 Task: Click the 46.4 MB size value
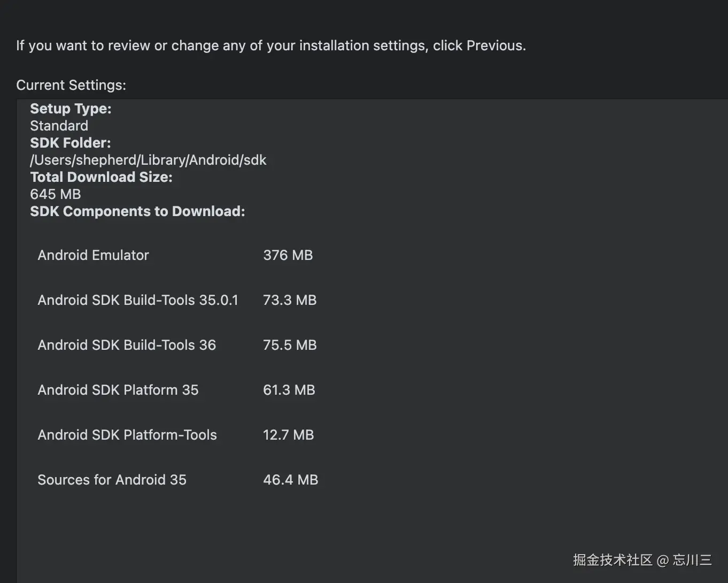(x=290, y=480)
